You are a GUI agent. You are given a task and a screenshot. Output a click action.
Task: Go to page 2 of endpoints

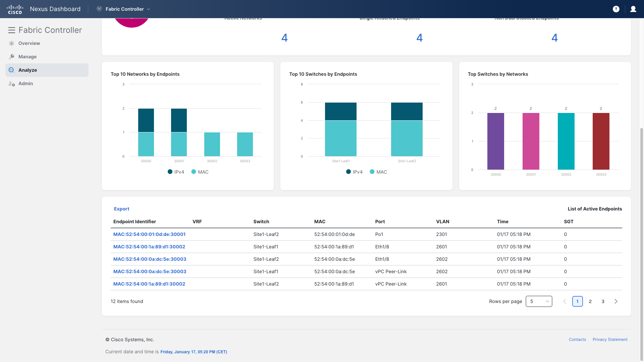(x=590, y=301)
